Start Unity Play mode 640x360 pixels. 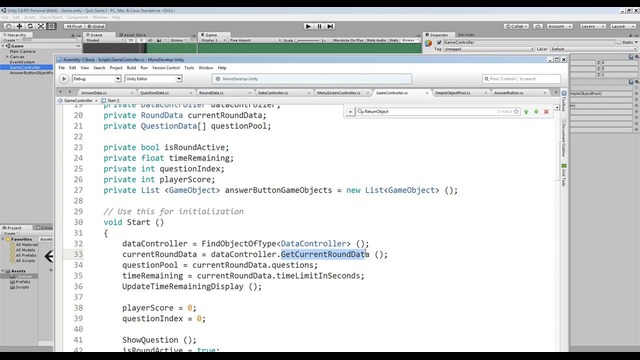point(308,26)
